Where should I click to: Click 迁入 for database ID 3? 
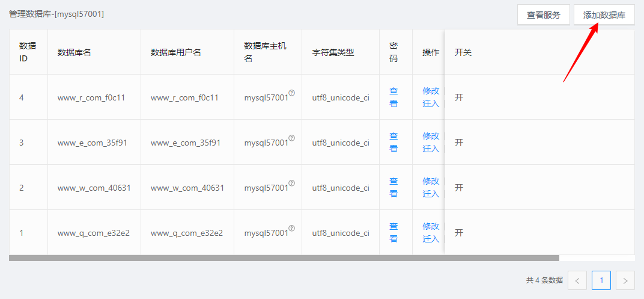pos(431,149)
